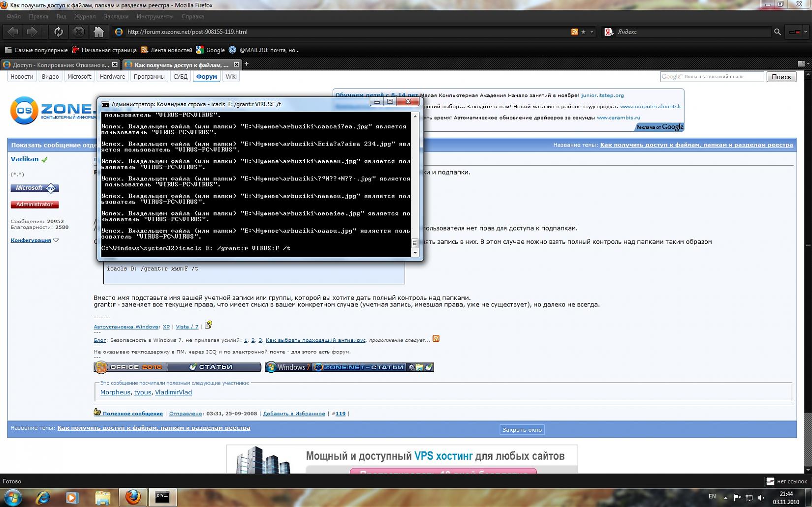Viewport: 812px width, 507px height.
Task: Click command prompt scrollbar up arrow
Action: 415,117
